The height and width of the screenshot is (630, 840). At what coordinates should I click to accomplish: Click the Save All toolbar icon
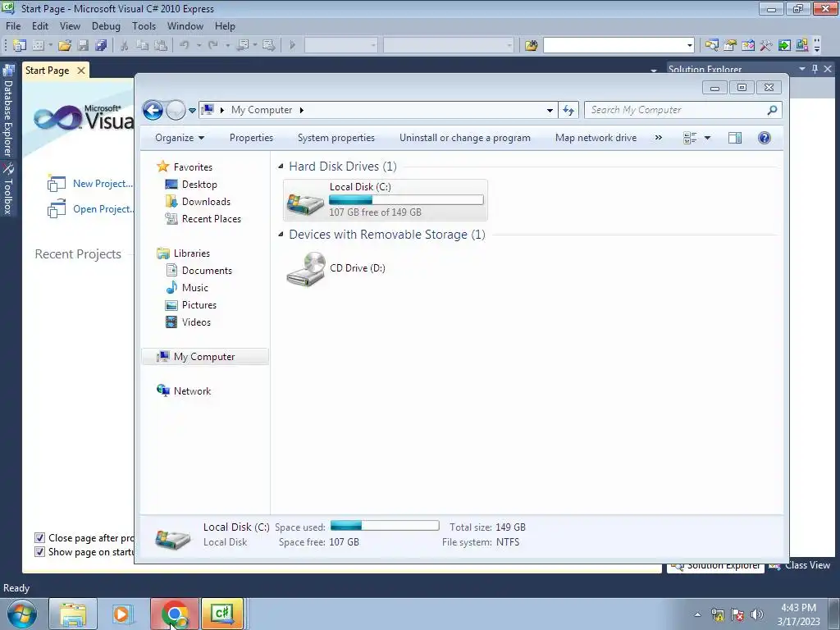(x=101, y=46)
